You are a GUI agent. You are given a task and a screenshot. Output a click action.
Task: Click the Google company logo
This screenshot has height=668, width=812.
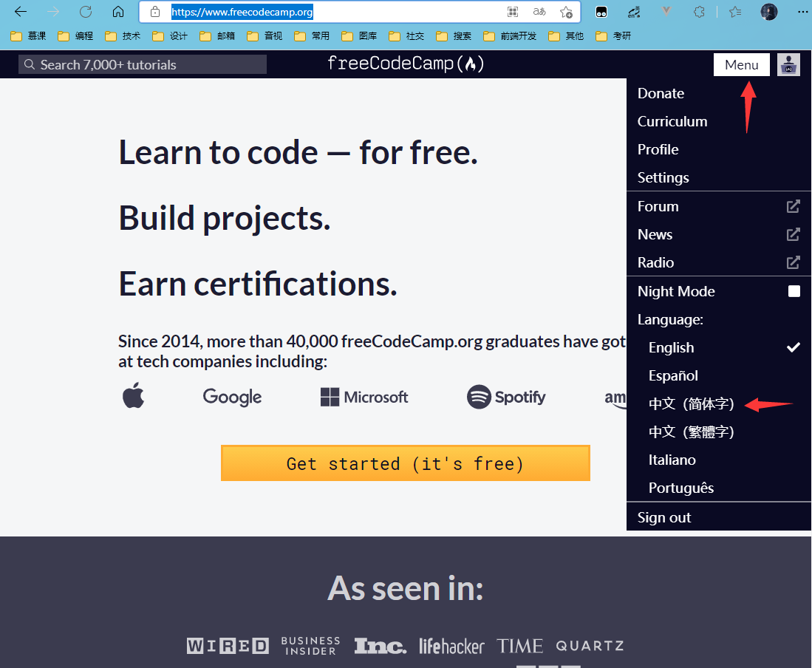pos(232,397)
